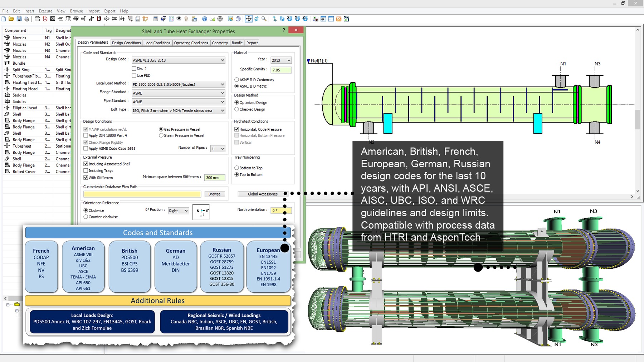
Task: Enable the Div. 2 checkbox
Action: point(135,69)
